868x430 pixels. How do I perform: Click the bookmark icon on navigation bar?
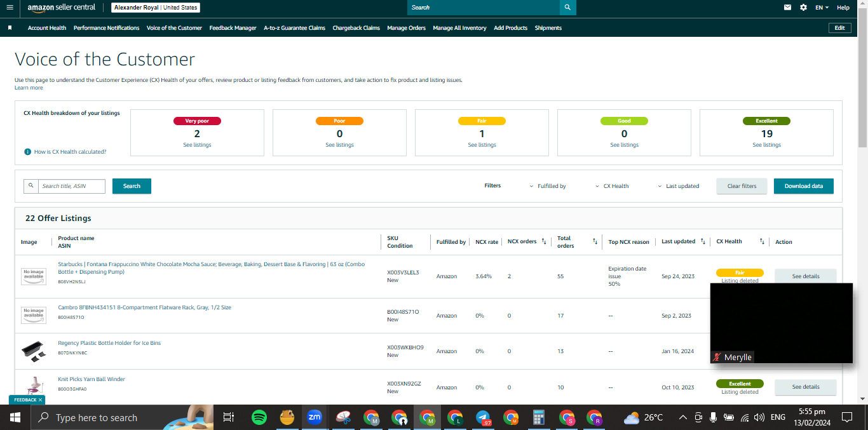click(10, 28)
